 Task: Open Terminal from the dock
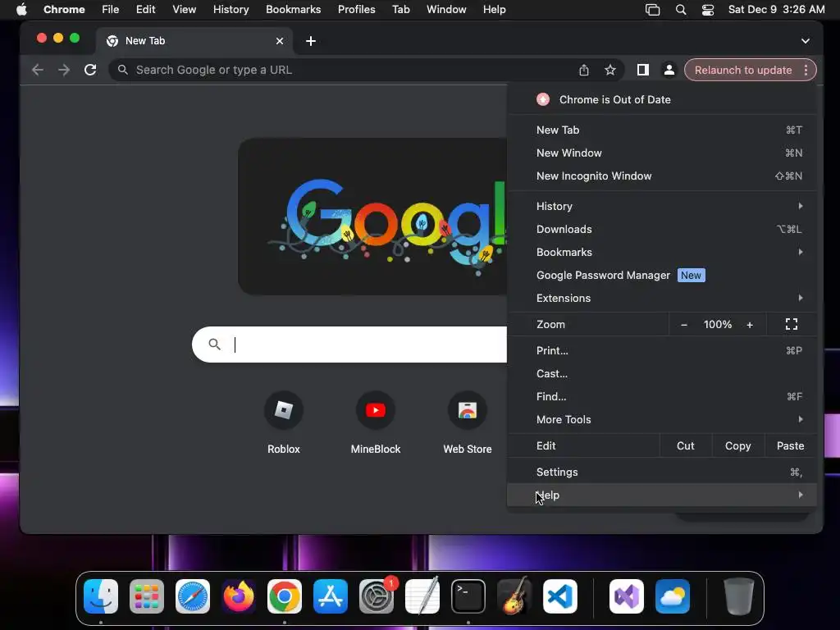pos(468,596)
